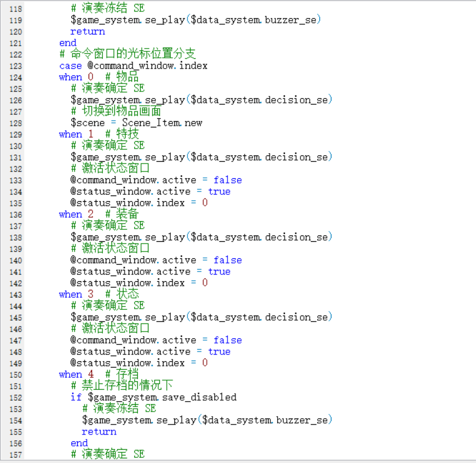The image size is (476, 463).
Task: Click the 'return' keyword on line 155
Action: [x=99, y=432]
